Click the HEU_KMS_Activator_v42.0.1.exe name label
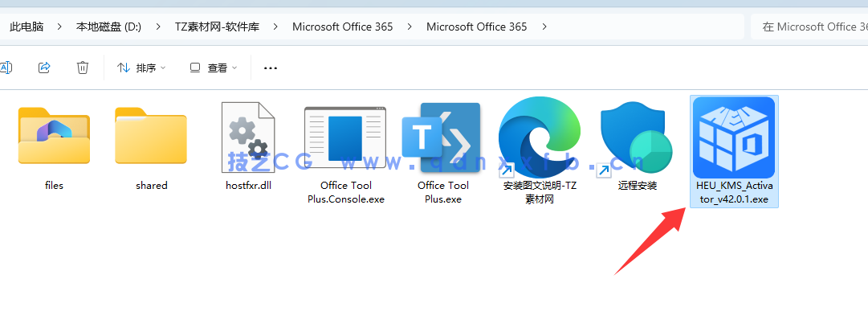 (x=734, y=192)
